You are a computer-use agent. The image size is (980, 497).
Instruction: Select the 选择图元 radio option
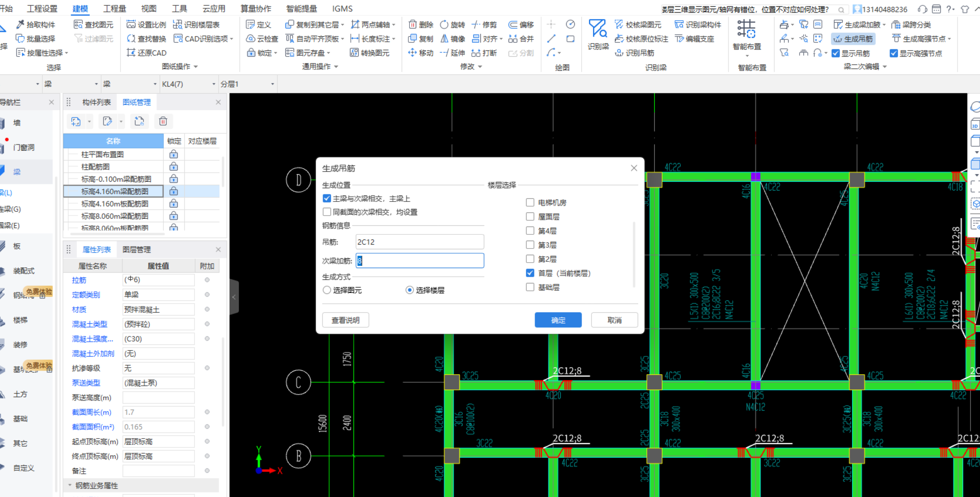pyautogui.click(x=327, y=290)
